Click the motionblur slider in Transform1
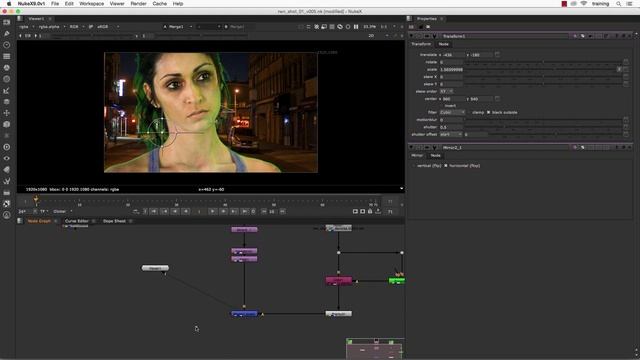 pyautogui.click(x=543, y=120)
